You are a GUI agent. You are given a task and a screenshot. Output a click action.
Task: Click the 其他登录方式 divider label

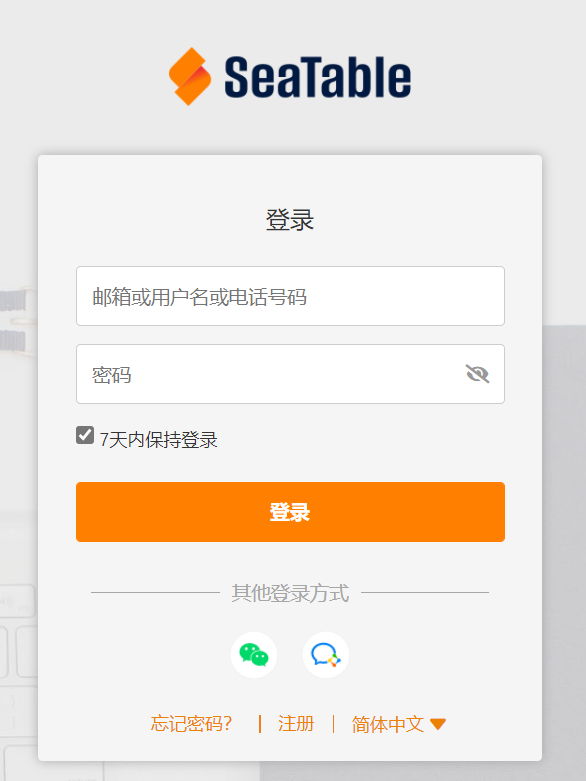click(290, 593)
